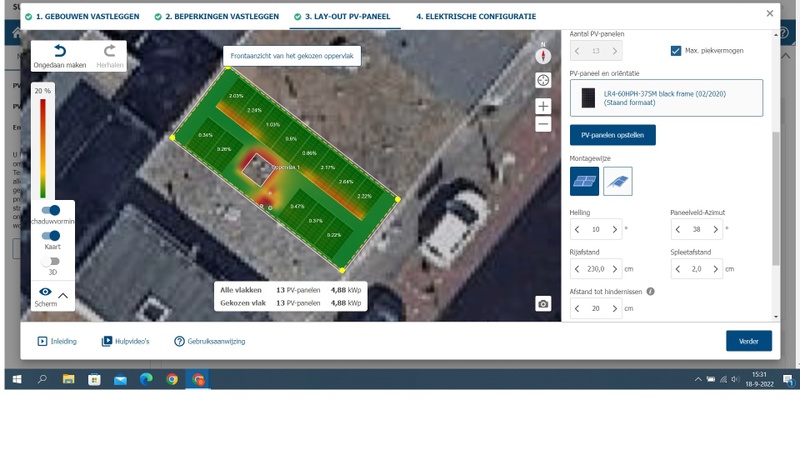Close the dialog with X
This screenshot has height=450, width=800.
(769, 14)
